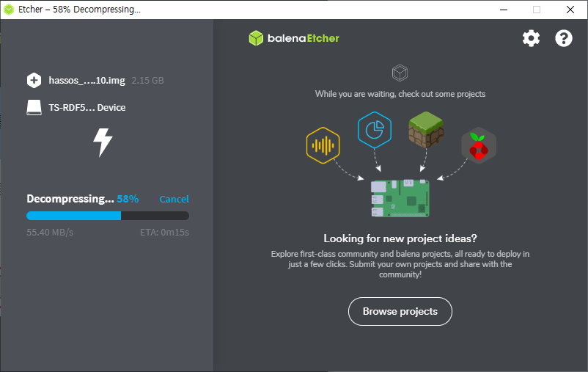Viewport: 588px width, 372px height.
Task: Click the 55.40 MB/s speed value
Action: coord(50,233)
